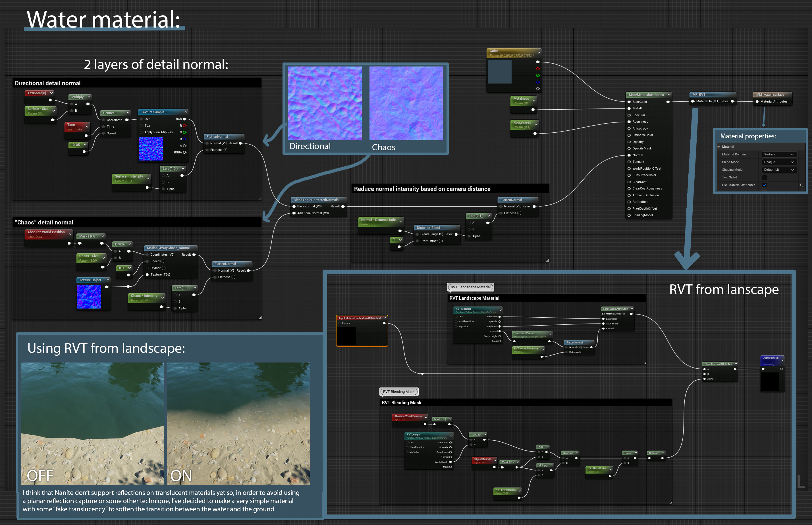Select the MF_RVT node title
This screenshot has width=812, height=525.
[699, 95]
